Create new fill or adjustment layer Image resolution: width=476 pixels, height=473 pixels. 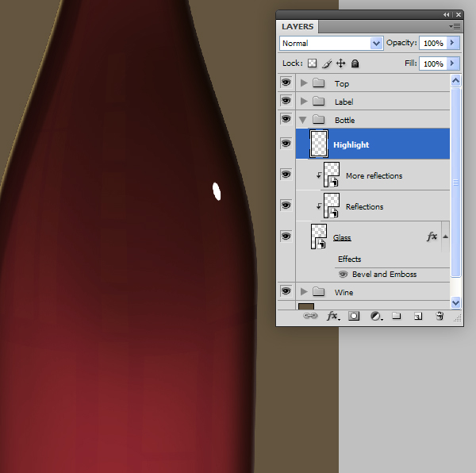tap(376, 316)
